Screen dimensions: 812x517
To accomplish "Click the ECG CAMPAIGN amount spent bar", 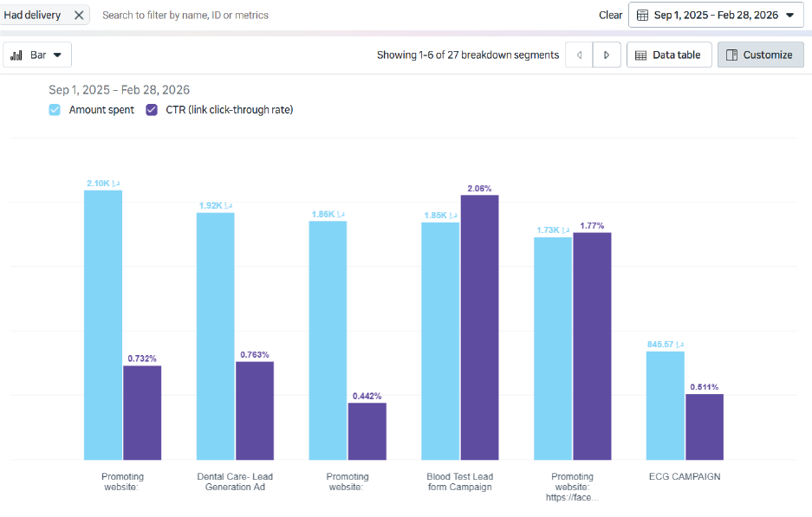I will pyautogui.click(x=666, y=405).
